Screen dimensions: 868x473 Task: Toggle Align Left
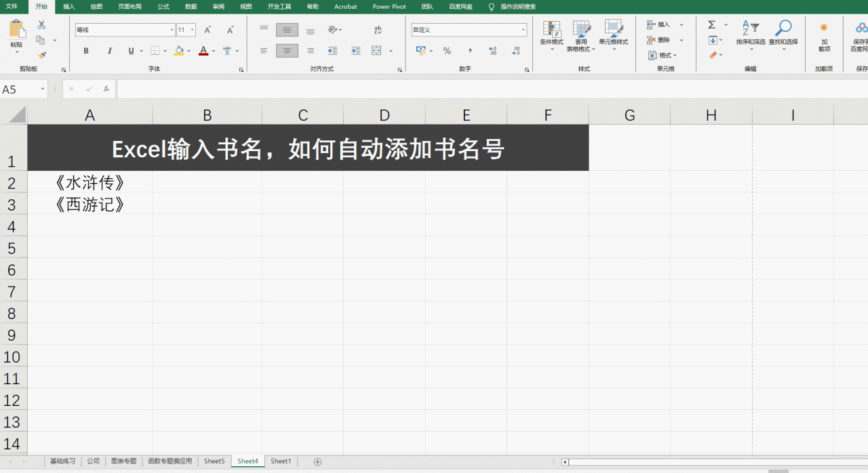click(264, 51)
